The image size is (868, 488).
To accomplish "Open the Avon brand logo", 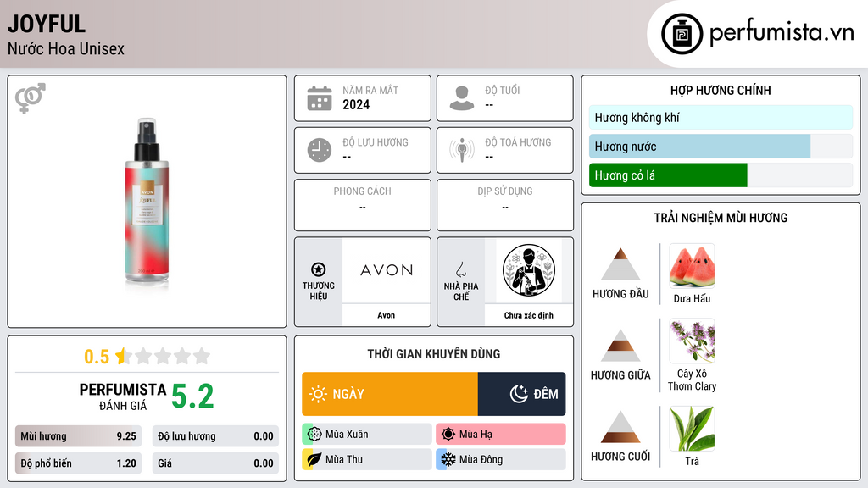I will (x=387, y=270).
